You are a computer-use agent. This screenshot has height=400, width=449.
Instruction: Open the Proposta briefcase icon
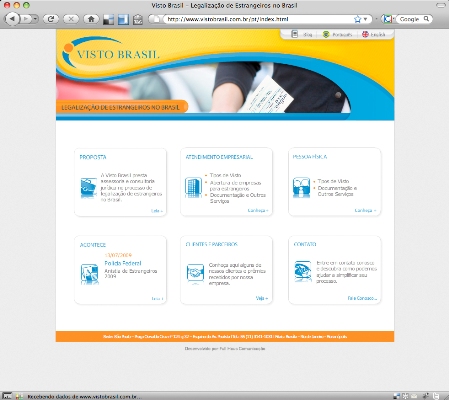[88, 187]
